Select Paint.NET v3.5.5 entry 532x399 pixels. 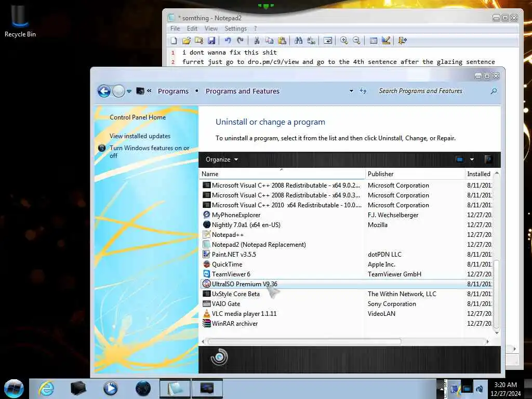347,255
